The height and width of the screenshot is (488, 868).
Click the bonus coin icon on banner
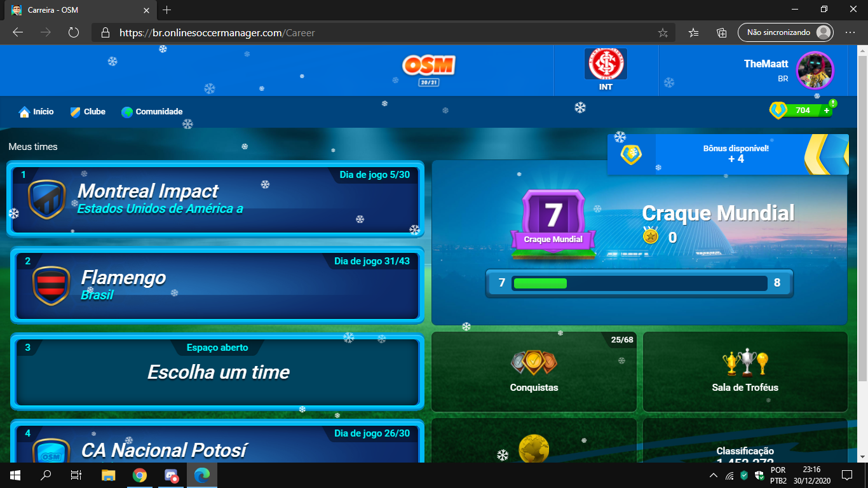(631, 154)
